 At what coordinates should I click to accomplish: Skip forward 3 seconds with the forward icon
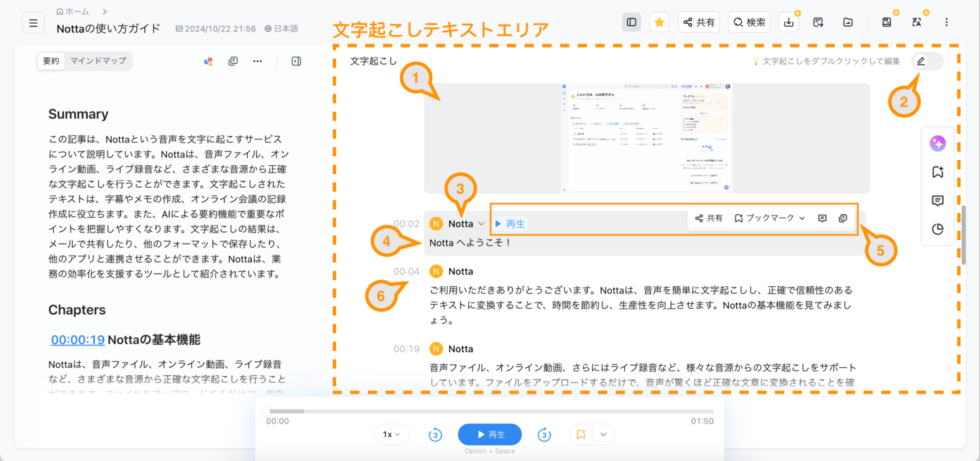(544, 434)
